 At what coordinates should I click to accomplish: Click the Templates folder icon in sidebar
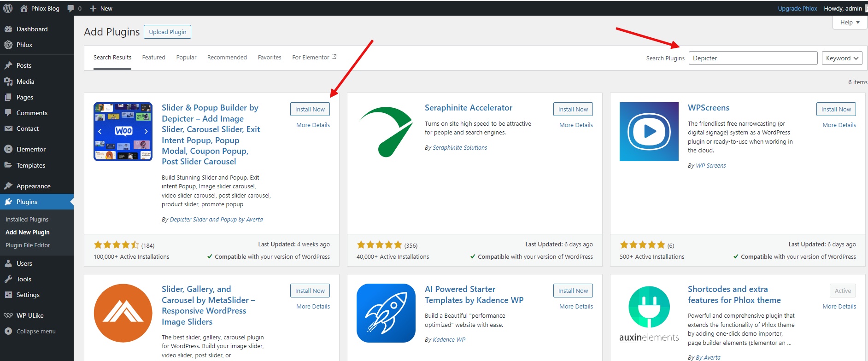pos(8,165)
